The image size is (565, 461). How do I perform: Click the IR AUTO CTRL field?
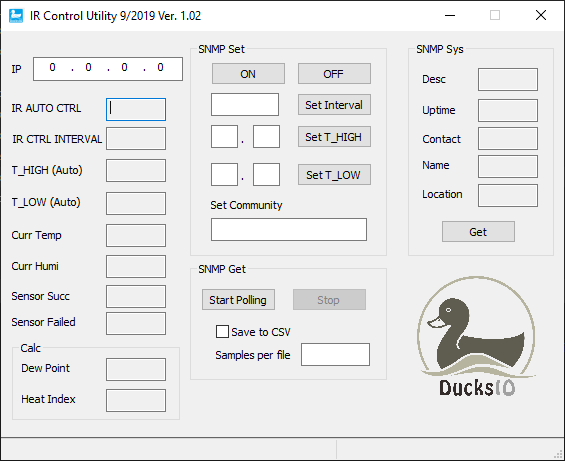(x=136, y=109)
